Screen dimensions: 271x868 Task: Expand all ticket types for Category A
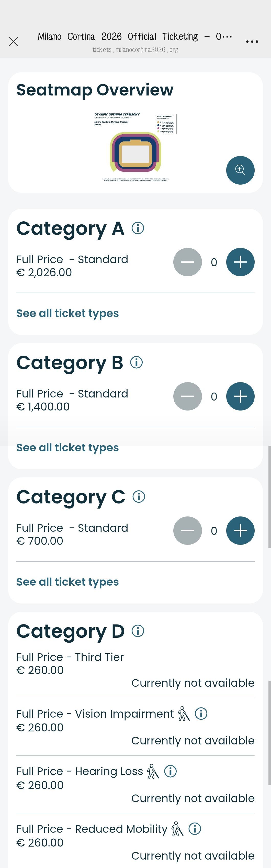click(x=67, y=313)
